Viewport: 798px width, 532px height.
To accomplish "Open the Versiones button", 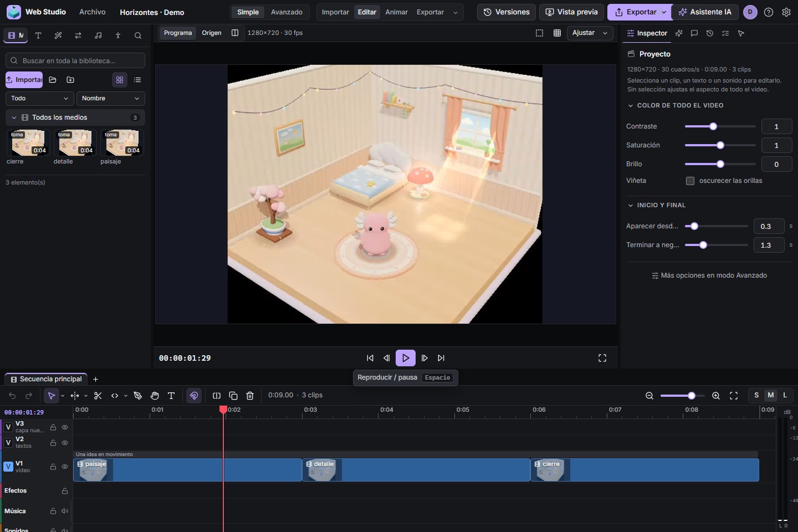I will [507, 12].
